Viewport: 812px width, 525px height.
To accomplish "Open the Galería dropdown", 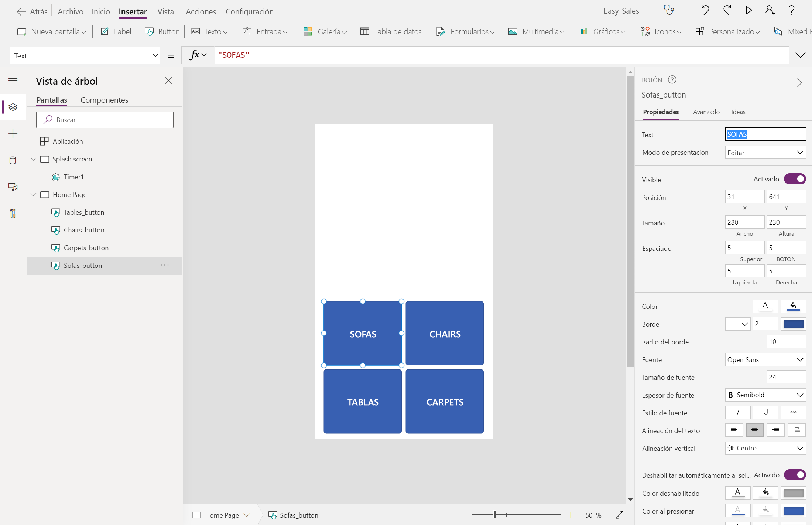I will pos(325,31).
